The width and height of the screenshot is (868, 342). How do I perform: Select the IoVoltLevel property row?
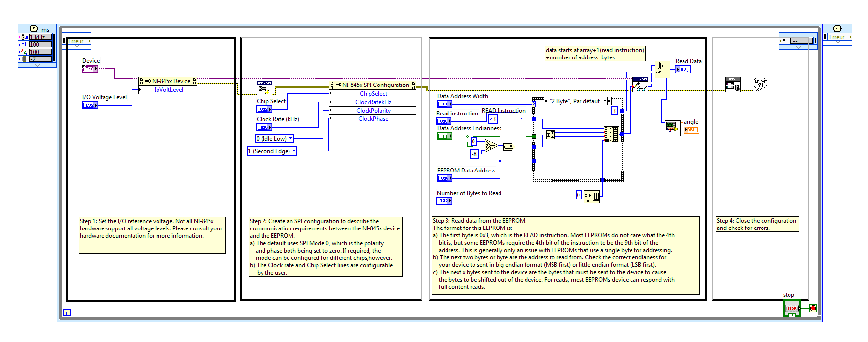(168, 90)
